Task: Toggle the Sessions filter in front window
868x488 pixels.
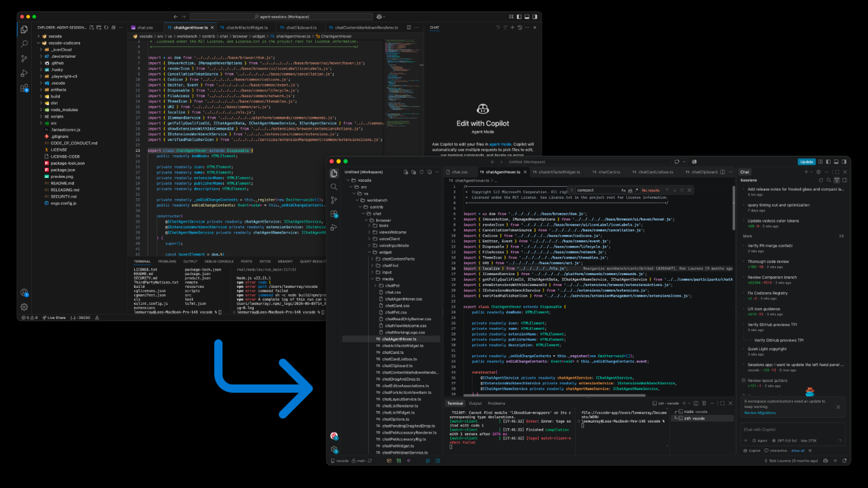Action: (x=837, y=180)
